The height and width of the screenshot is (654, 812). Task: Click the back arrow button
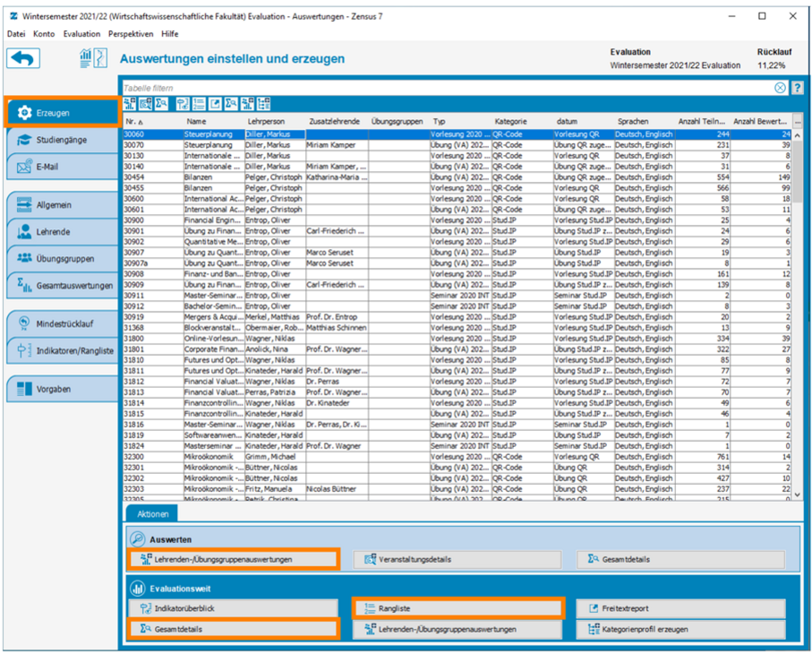pyautogui.click(x=24, y=58)
